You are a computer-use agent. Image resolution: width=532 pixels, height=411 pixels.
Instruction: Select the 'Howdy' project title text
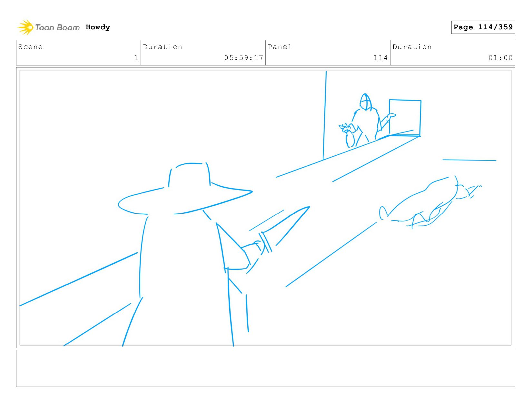tap(98, 27)
